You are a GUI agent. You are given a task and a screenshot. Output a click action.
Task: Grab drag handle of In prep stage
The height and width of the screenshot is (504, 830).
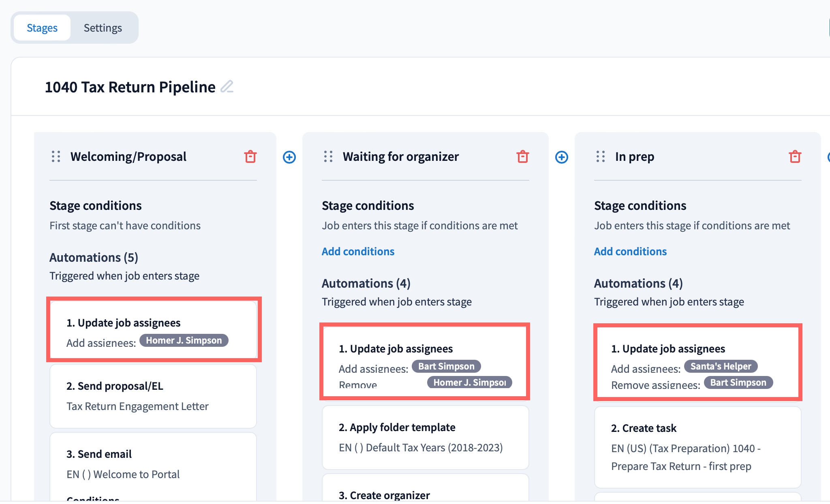coord(601,156)
